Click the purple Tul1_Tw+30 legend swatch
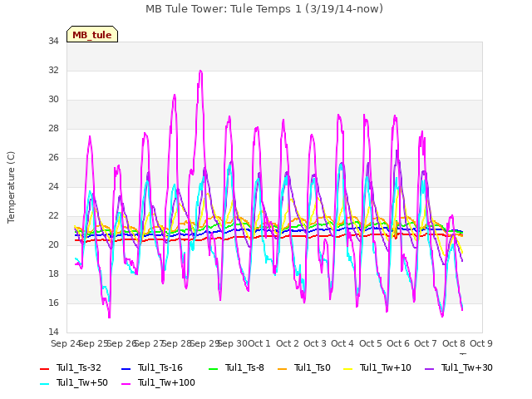This screenshot has width=532, height=399. point(430,369)
